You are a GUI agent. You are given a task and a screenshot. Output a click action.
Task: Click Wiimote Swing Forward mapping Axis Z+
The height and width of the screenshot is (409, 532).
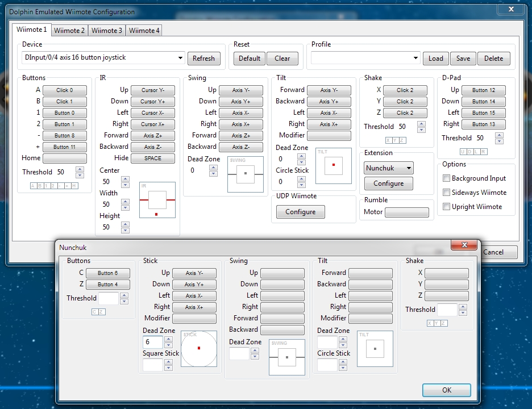tap(241, 136)
